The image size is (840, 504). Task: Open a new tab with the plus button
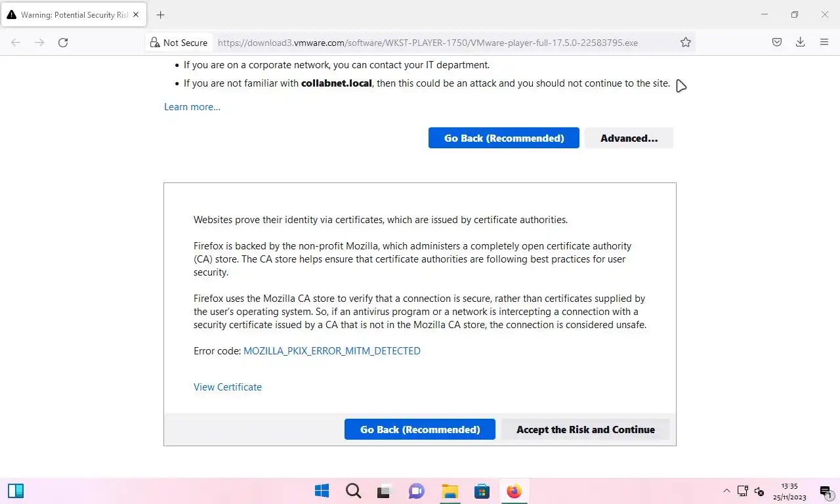click(x=161, y=14)
